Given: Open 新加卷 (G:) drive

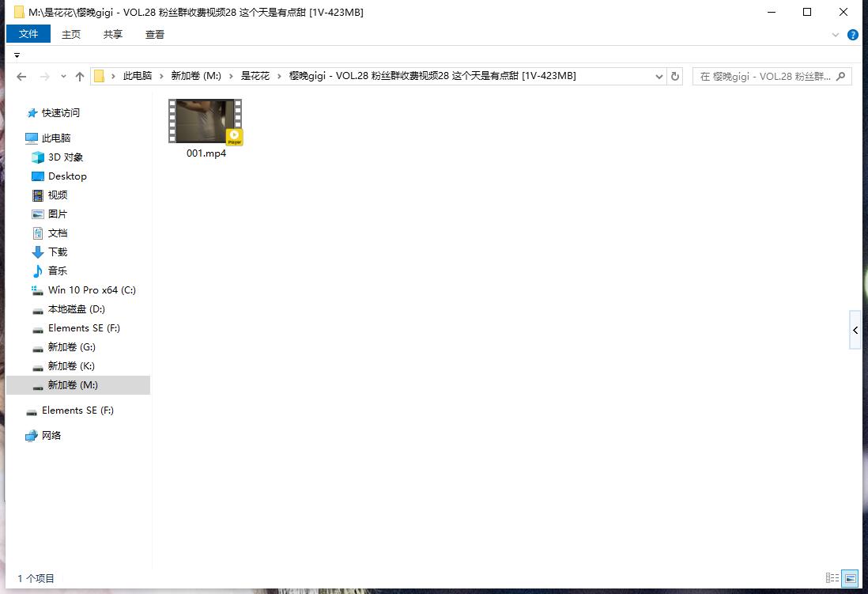Looking at the screenshot, I should (71, 347).
